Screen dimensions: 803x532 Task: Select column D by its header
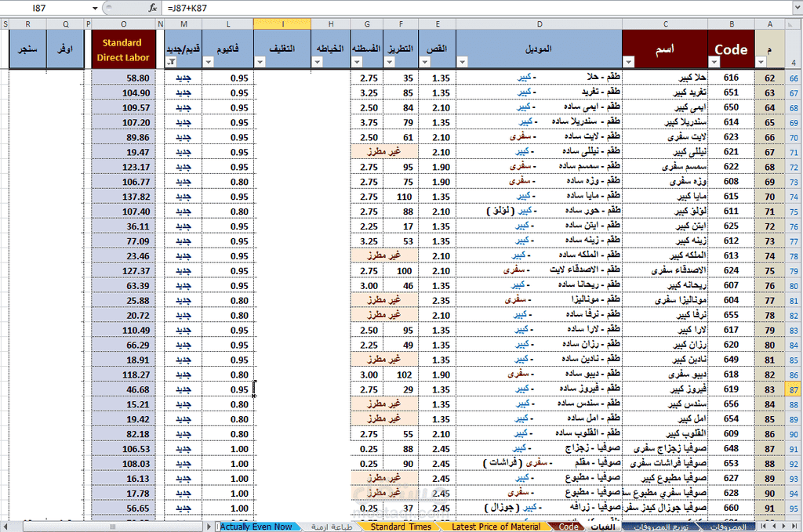click(540, 24)
